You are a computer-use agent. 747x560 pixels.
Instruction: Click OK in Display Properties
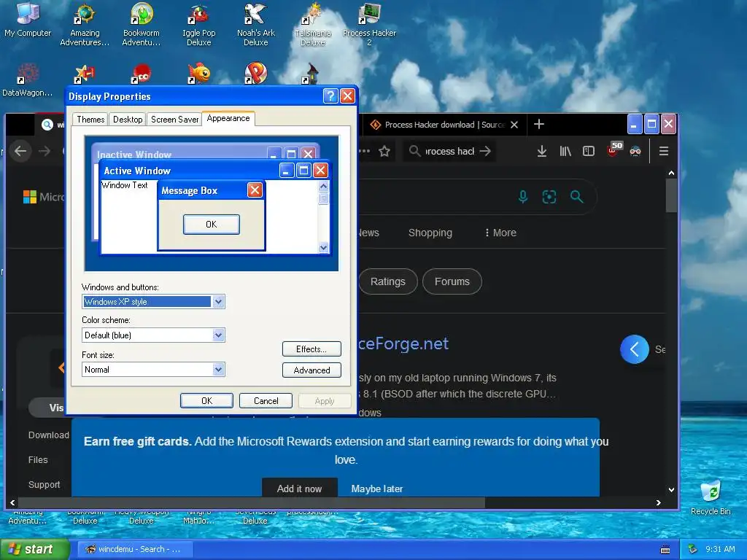coord(206,401)
